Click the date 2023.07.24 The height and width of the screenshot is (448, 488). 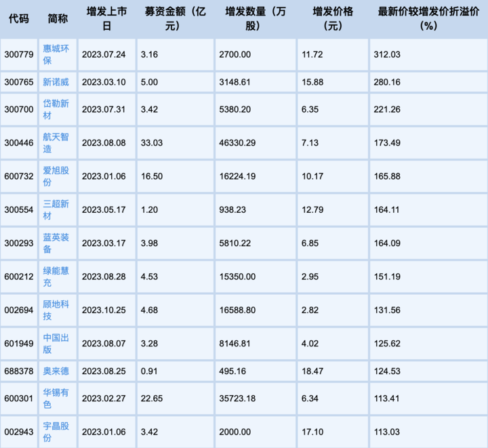click(x=104, y=55)
